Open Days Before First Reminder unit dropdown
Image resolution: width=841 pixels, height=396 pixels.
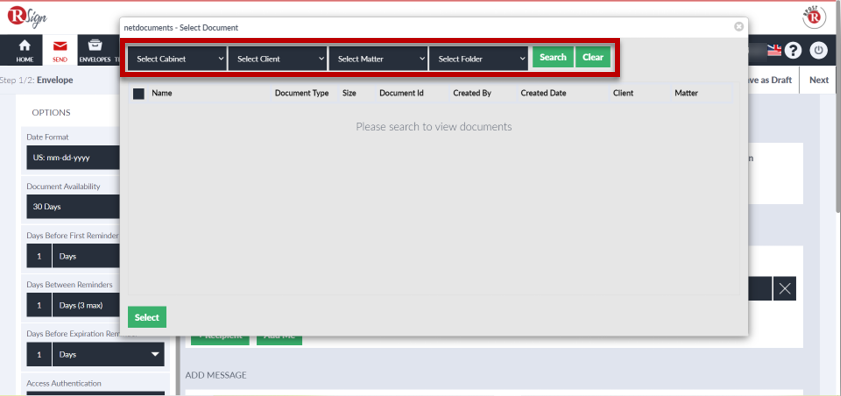[86, 256]
